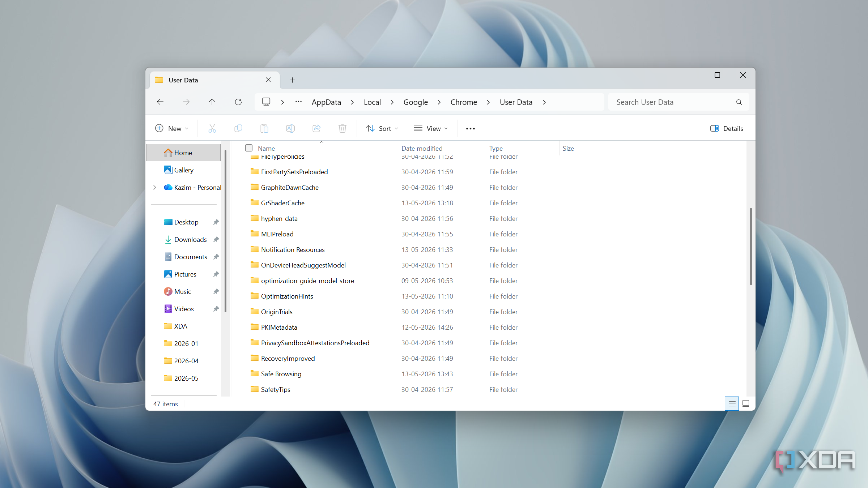This screenshot has width=868, height=488.
Task: Expand the chevron after AppData breadcrumb
Action: pyautogui.click(x=352, y=102)
